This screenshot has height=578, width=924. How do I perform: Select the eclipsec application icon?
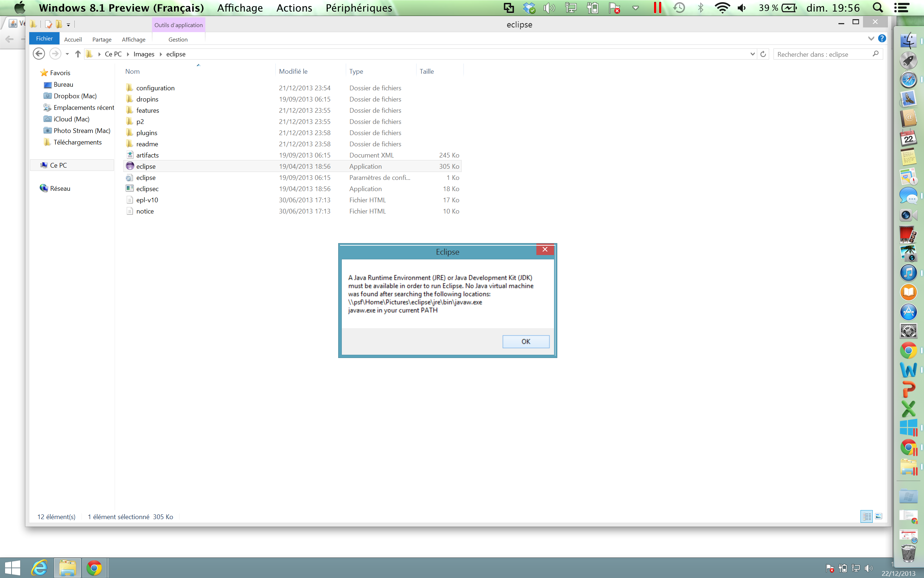tap(130, 189)
